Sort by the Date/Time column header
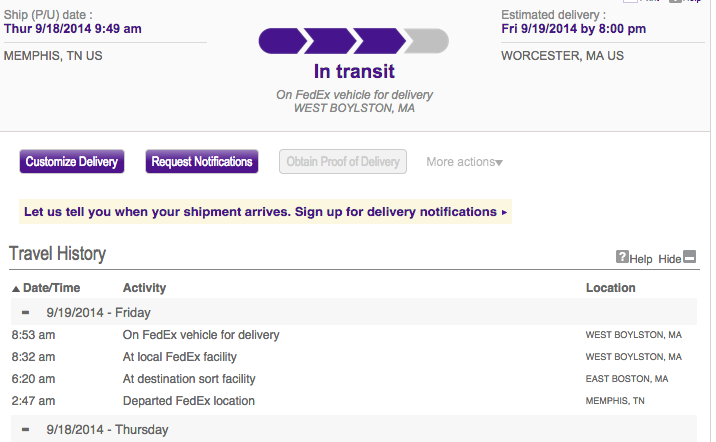Screen dimensions: 716x442 point(51,288)
